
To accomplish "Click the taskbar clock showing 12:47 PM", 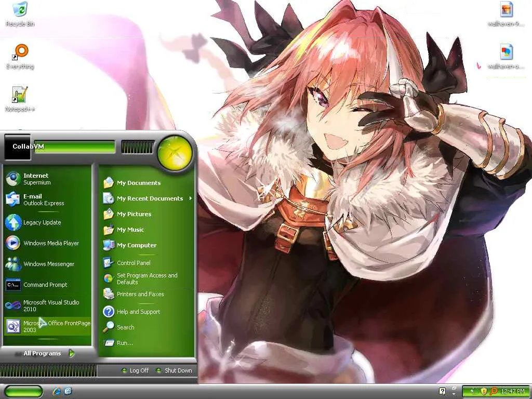I will pos(513,391).
